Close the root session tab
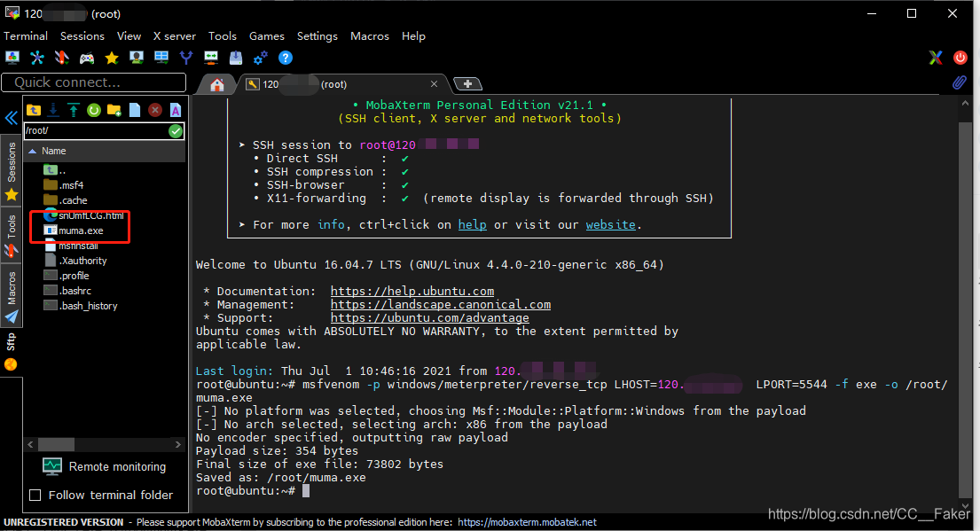 coord(435,83)
